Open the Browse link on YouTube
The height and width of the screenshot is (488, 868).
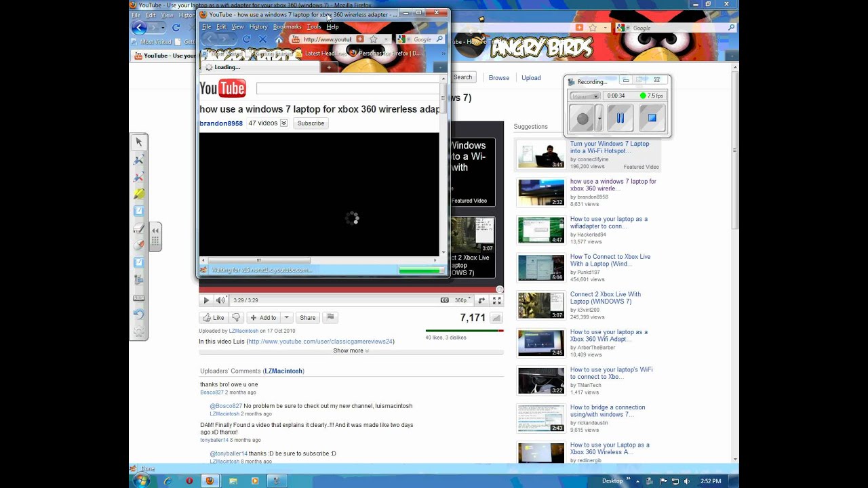pyautogui.click(x=498, y=78)
